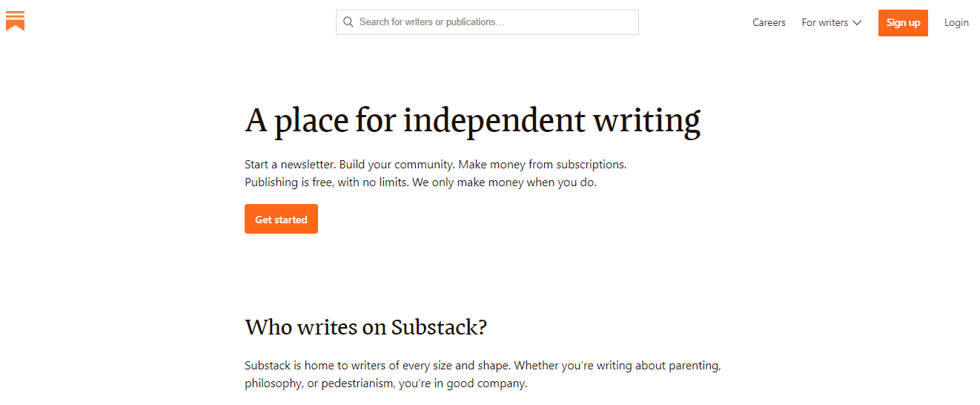The width and height of the screenshot is (980, 405).
Task: Click the Substack bookmark logo
Action: click(16, 22)
